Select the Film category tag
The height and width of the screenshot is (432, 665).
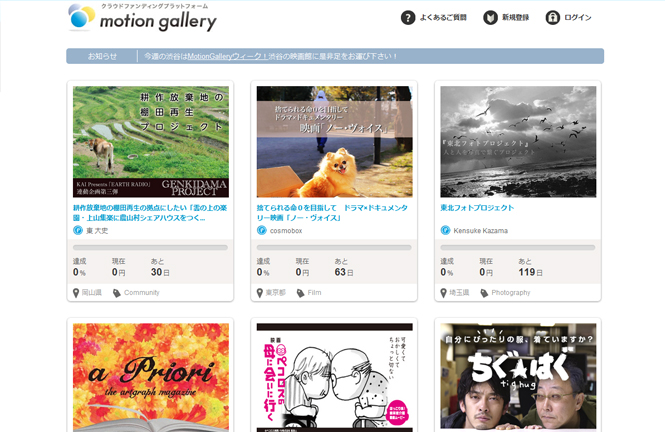click(314, 293)
